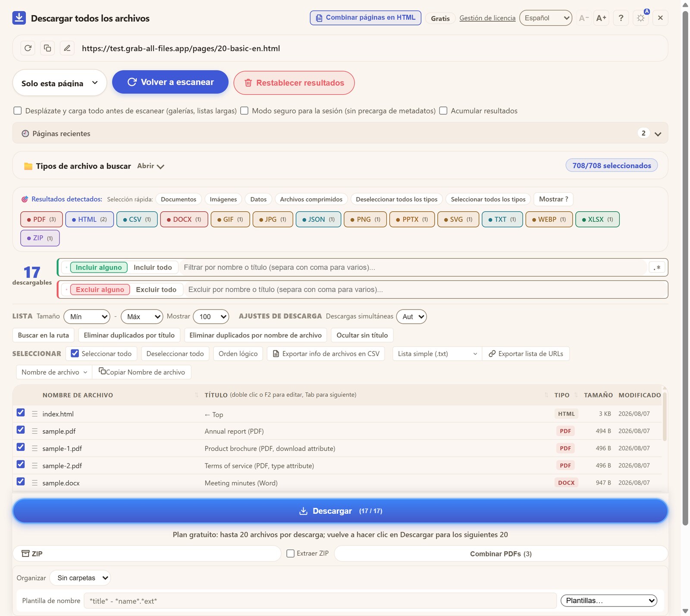Click drag handle for sample-2.pdf row
Image resolution: width=690 pixels, height=616 pixels.
[34, 466]
